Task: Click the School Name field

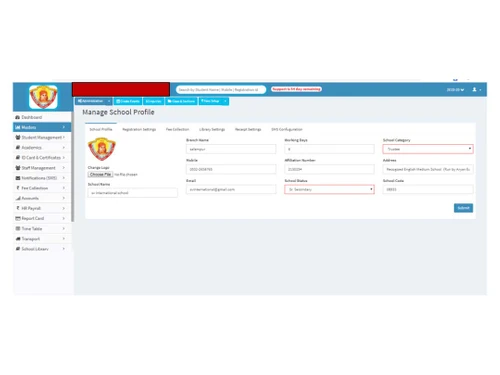Action: pyautogui.click(x=133, y=193)
